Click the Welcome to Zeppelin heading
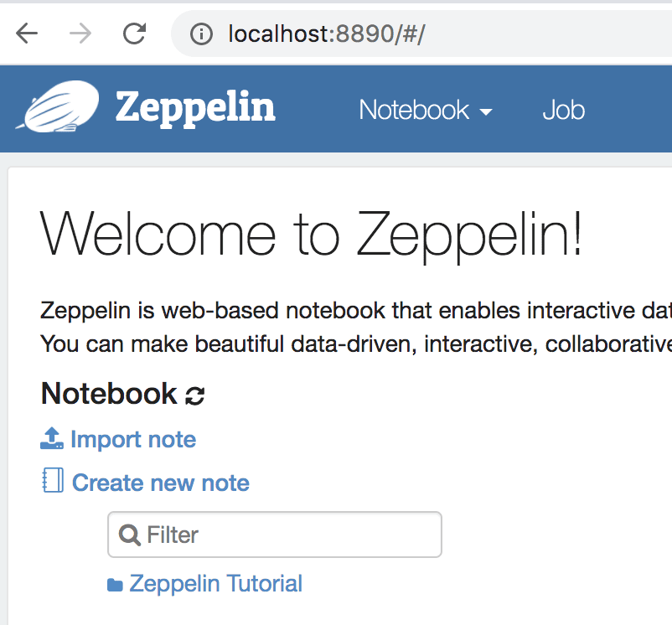 (311, 235)
